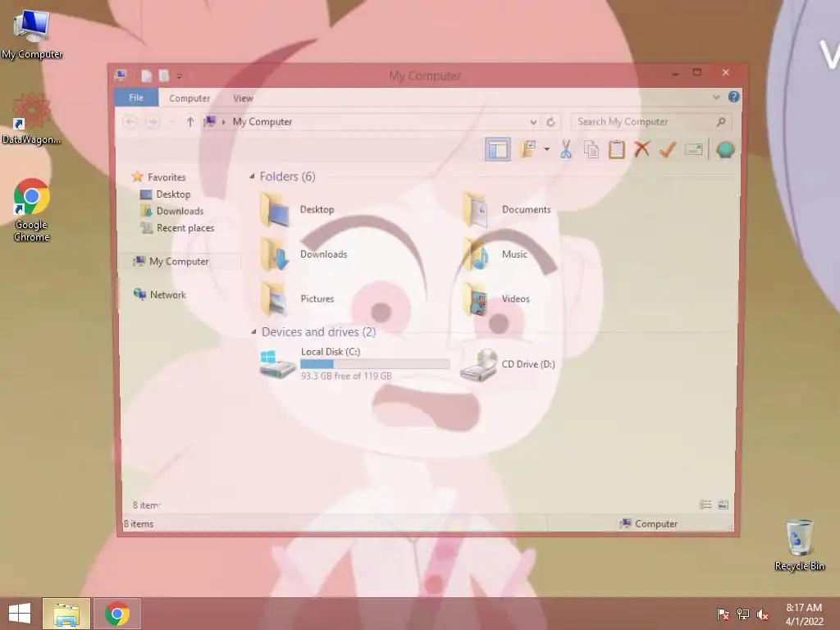Screen dimensions: 840x630
Task: Refresh the My Computer view
Action: pyautogui.click(x=550, y=122)
